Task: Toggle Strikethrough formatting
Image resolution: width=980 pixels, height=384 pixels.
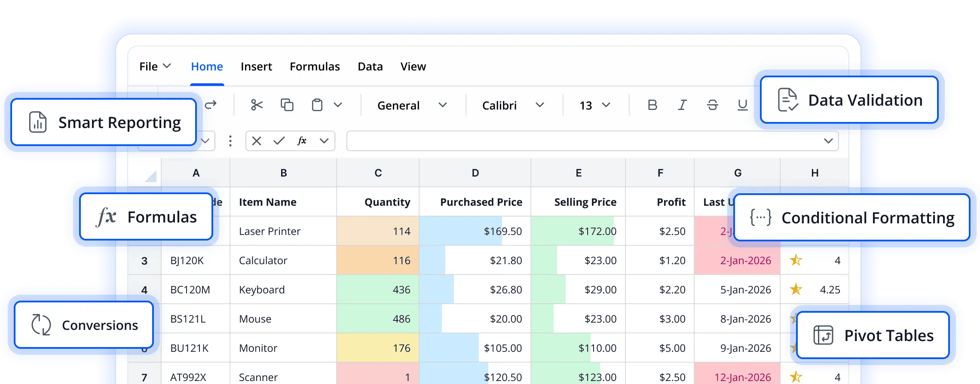Action: click(x=712, y=105)
